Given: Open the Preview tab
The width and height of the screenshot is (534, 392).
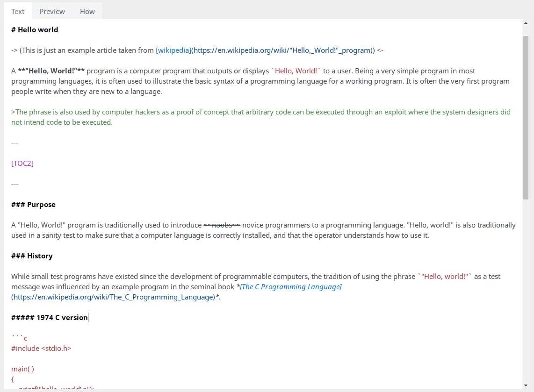Looking at the screenshot, I should (x=52, y=11).
